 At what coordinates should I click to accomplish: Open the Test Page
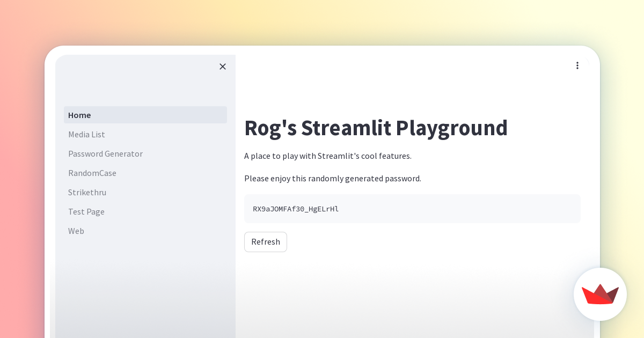click(x=86, y=211)
